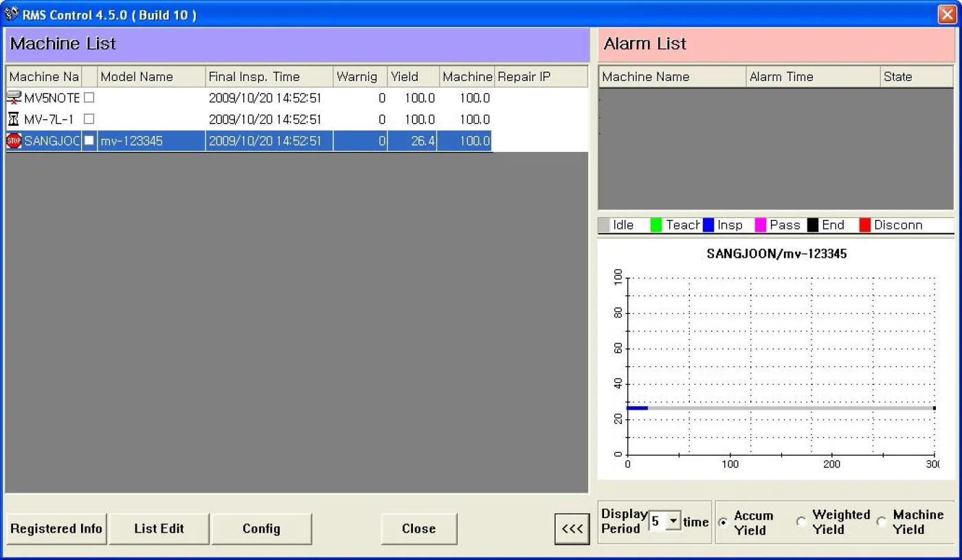
Task: Select the Accum Yield radio button
Action: click(x=723, y=522)
